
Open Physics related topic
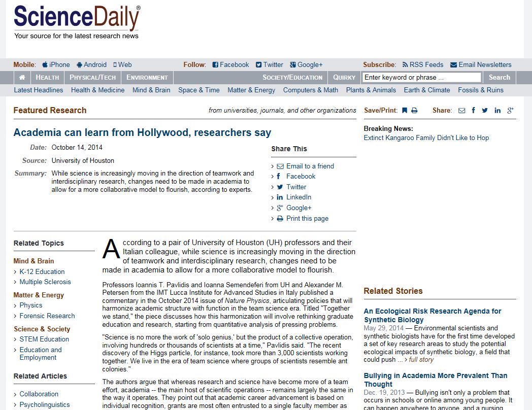click(31, 305)
